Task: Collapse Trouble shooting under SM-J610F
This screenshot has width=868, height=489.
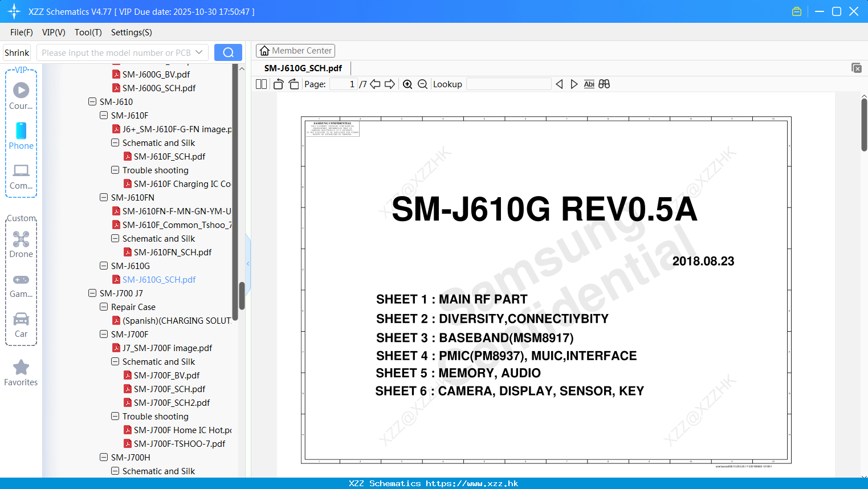Action: 115,170
